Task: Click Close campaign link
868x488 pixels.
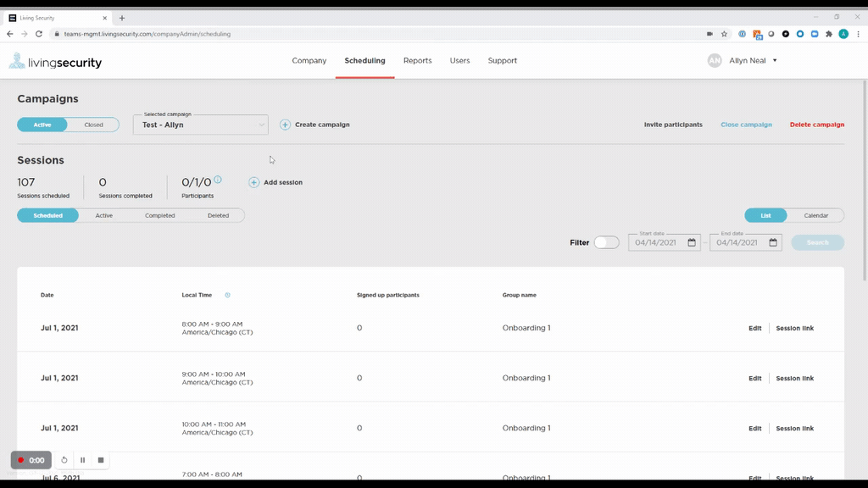Action: point(746,125)
